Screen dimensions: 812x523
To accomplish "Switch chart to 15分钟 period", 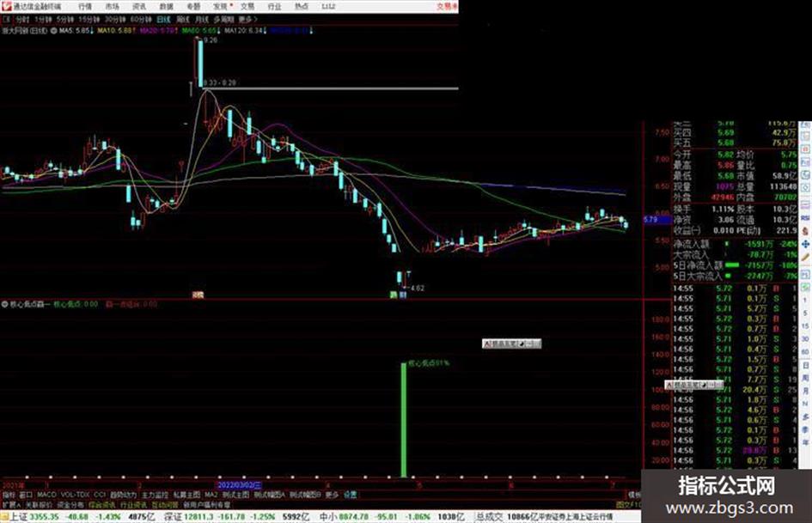I will point(89,19).
